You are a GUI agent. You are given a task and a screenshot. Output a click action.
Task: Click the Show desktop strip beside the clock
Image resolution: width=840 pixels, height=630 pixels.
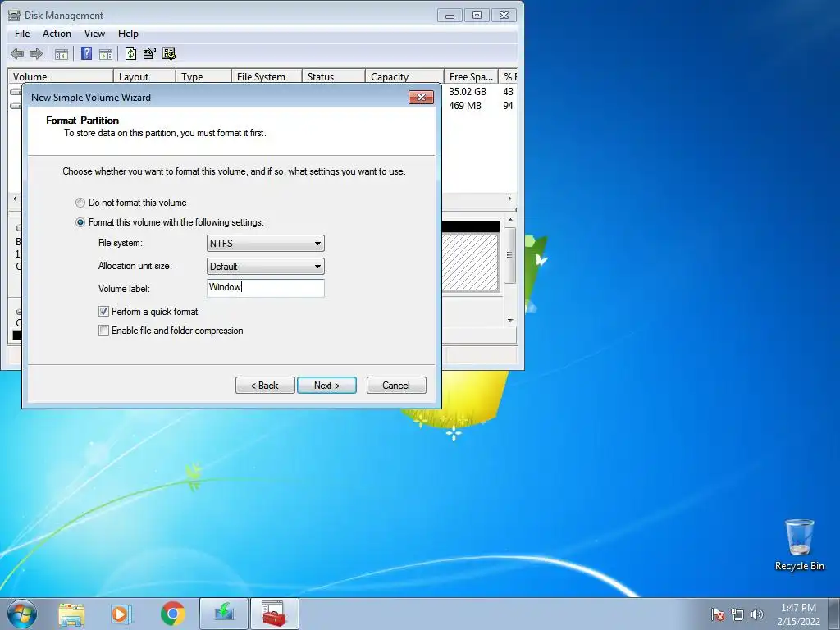pyautogui.click(x=834, y=614)
